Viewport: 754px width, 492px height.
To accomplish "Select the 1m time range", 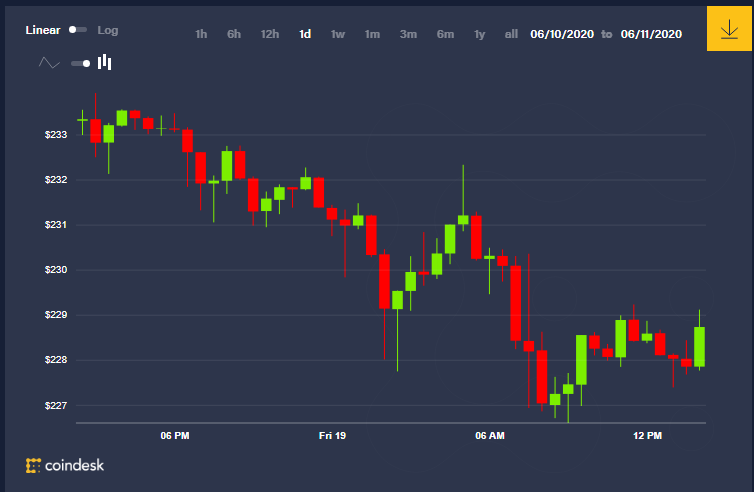I will click(372, 34).
